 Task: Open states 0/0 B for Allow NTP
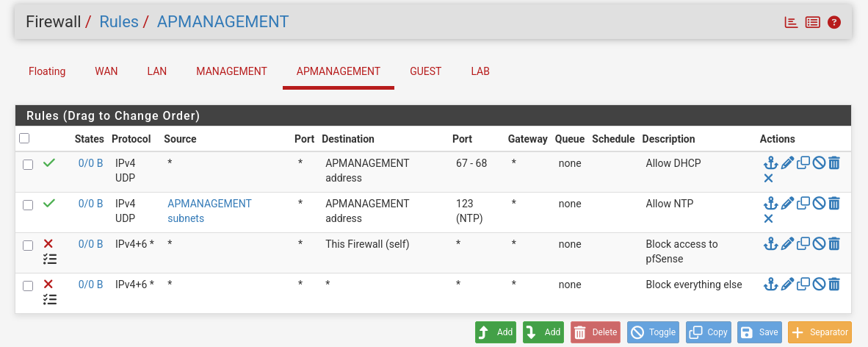coord(91,204)
